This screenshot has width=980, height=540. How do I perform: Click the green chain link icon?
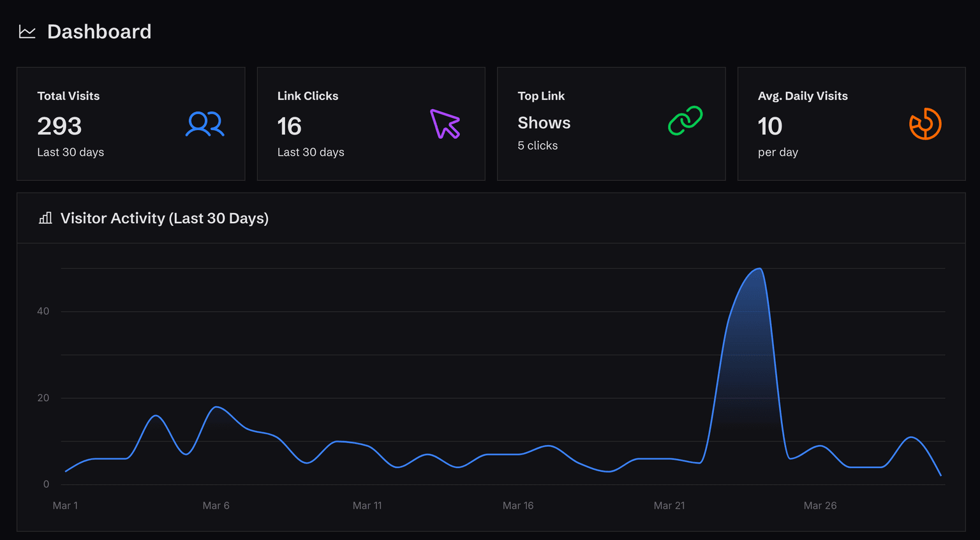(x=685, y=120)
